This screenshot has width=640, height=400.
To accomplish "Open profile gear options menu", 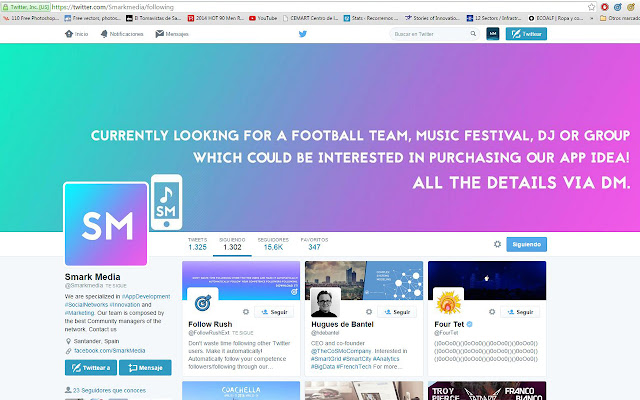I will 497,244.
